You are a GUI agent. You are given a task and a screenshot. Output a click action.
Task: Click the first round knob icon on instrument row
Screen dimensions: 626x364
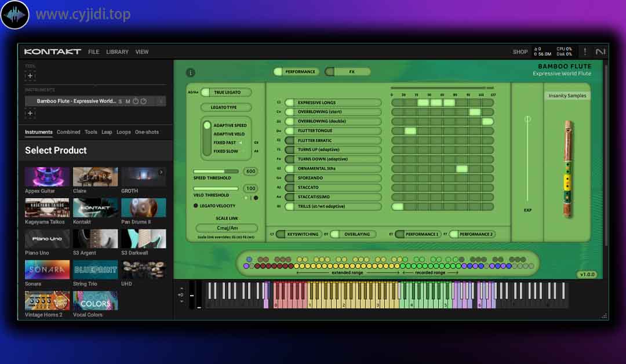tap(136, 101)
